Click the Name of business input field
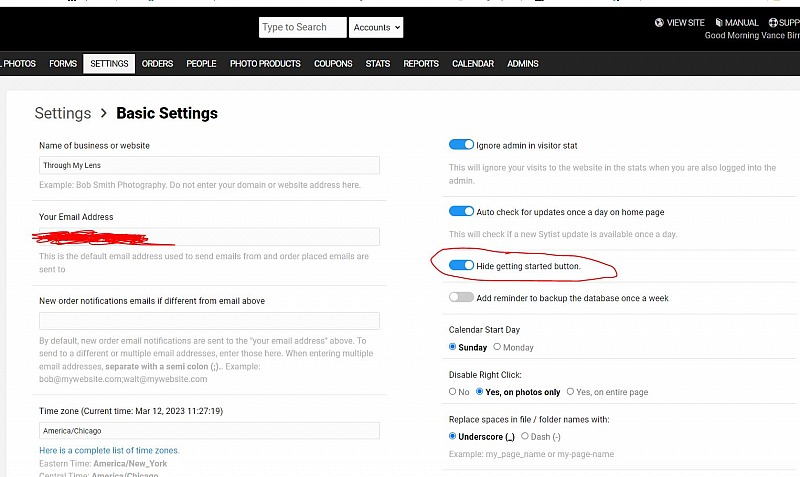800x477 pixels. coord(209,165)
